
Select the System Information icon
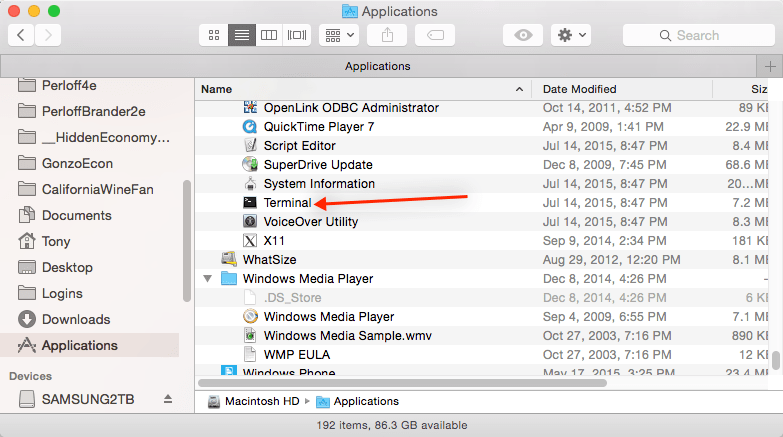(x=250, y=183)
